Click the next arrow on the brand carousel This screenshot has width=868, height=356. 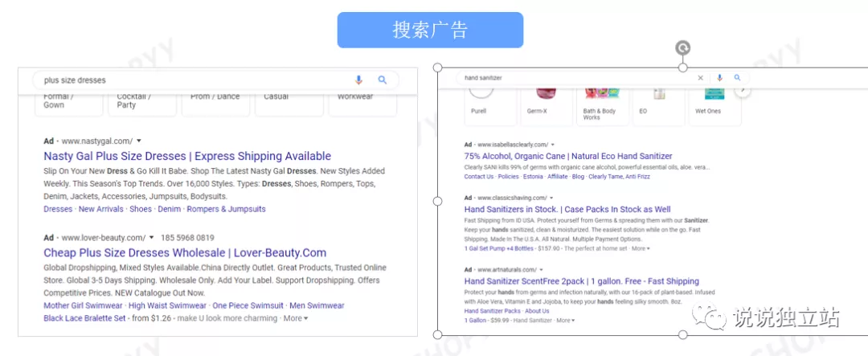pyautogui.click(x=743, y=90)
